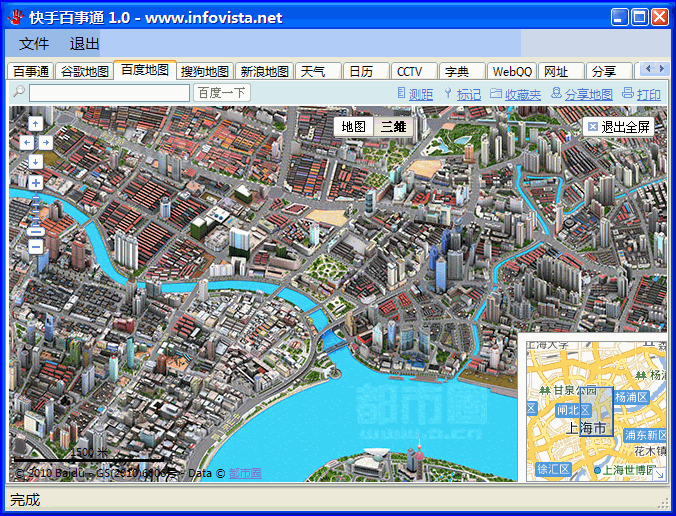Image resolution: width=676 pixels, height=516 pixels.
Task: Open the 分享地图 link
Action: coord(588,94)
